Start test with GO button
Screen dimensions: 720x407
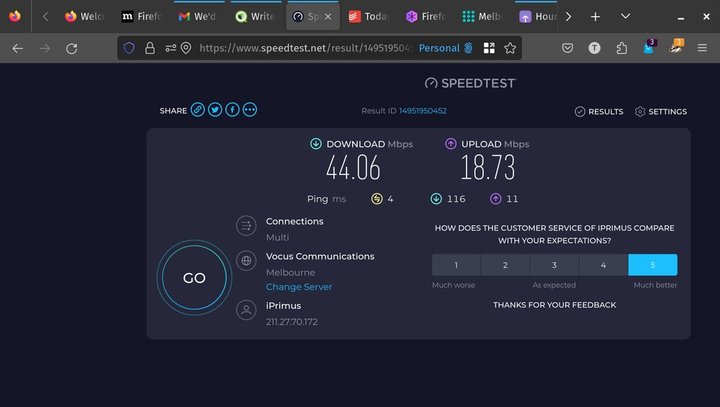(194, 277)
